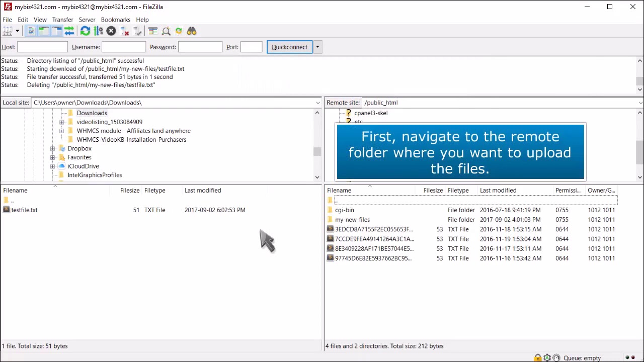Select cpanel3-skel in remote tree

coord(371,113)
